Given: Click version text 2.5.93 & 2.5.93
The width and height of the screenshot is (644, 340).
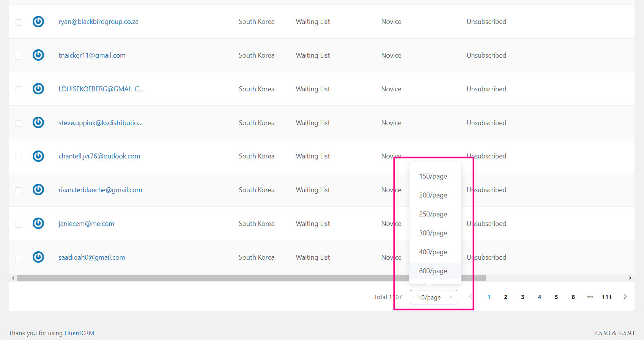Looking at the screenshot, I should tap(614, 333).
